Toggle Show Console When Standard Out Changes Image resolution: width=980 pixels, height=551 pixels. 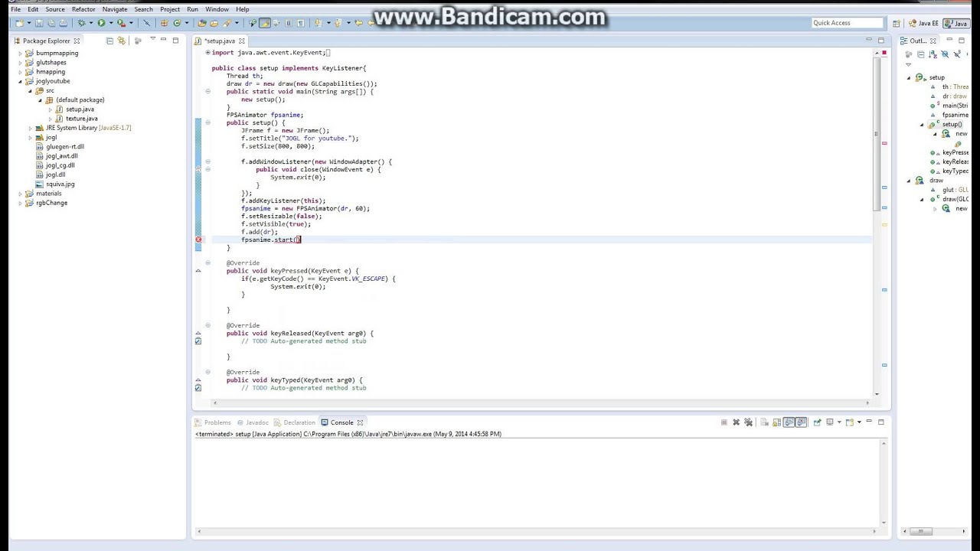(789, 422)
